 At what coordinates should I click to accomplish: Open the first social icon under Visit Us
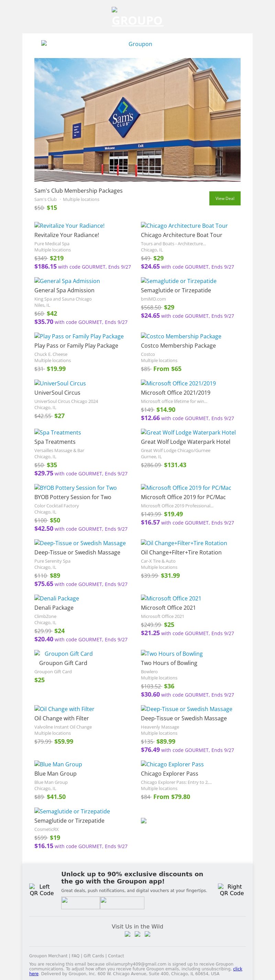pos(128,934)
